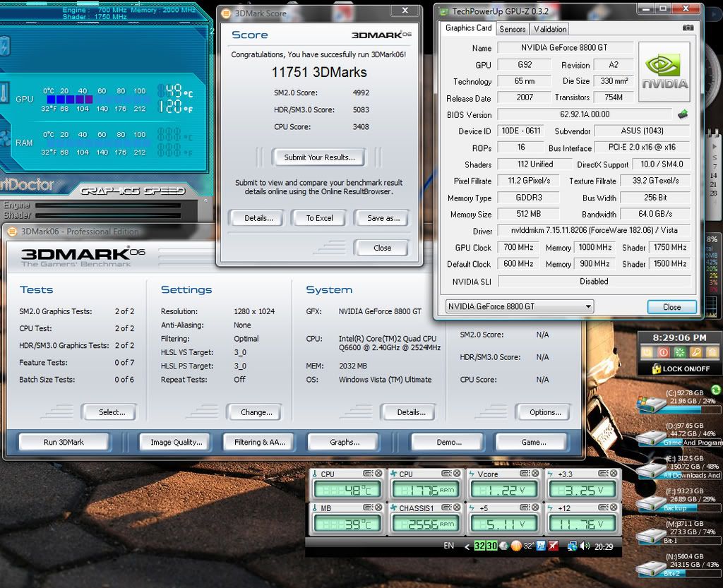Click the To Excel button
This screenshot has width=723, height=588.
[x=319, y=218]
